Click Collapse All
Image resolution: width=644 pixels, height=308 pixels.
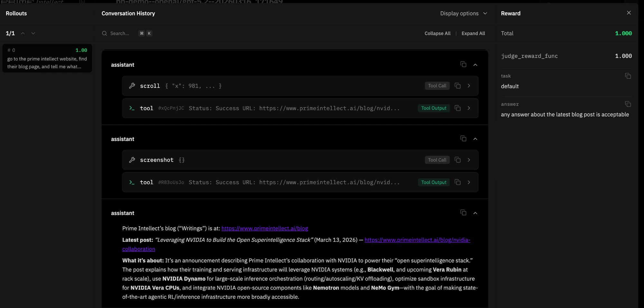[437, 33]
